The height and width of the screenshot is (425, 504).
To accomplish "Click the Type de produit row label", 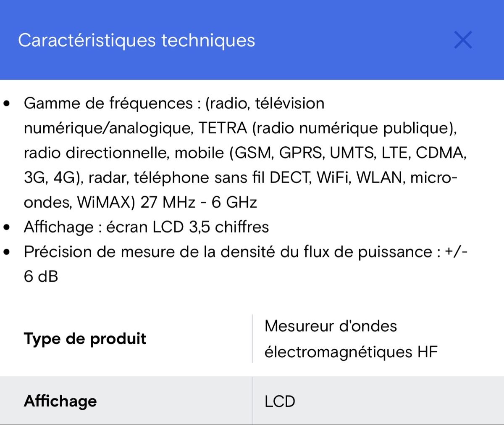I will click(85, 339).
